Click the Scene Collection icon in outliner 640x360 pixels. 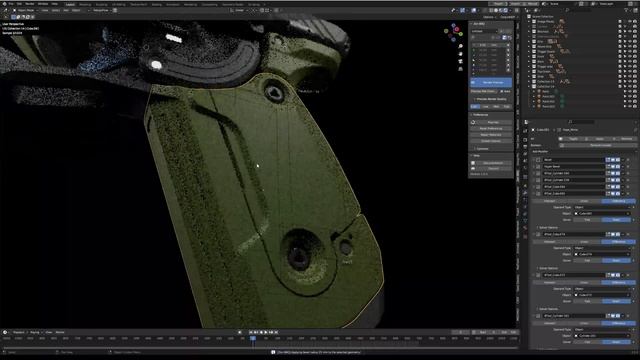(x=529, y=17)
